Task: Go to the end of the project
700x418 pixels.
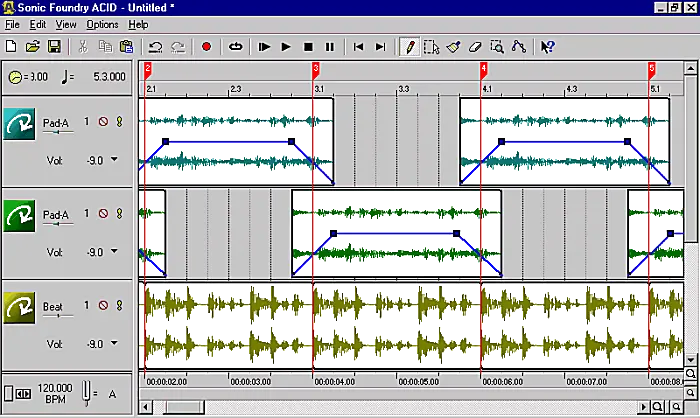Action: point(380,46)
